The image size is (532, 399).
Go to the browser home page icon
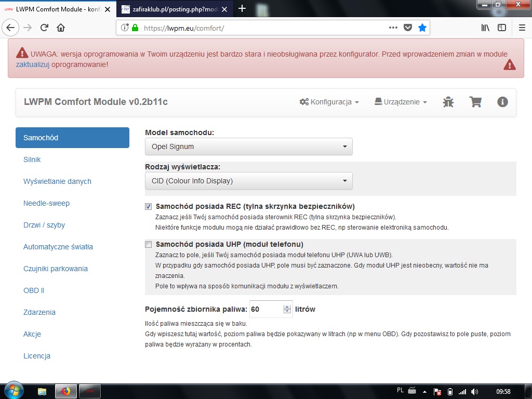[x=61, y=28]
